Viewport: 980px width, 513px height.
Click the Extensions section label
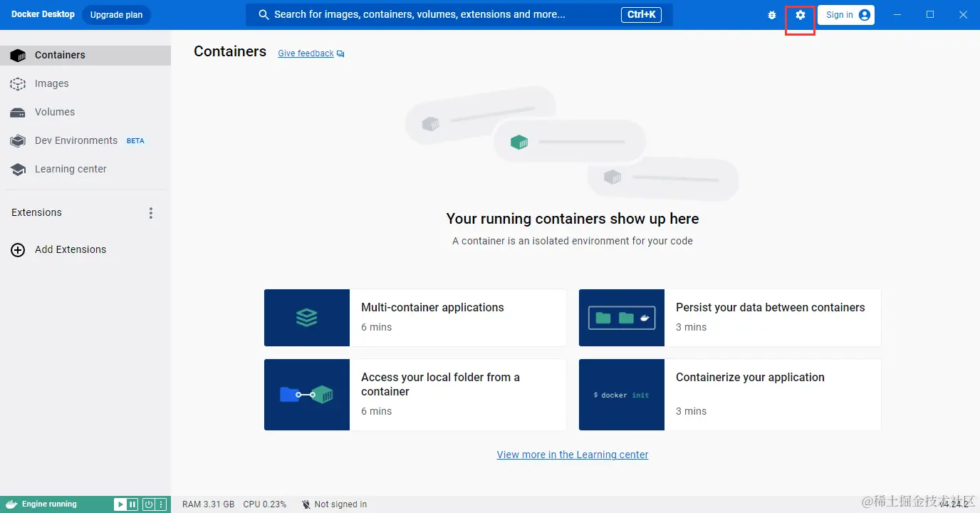[x=36, y=212]
